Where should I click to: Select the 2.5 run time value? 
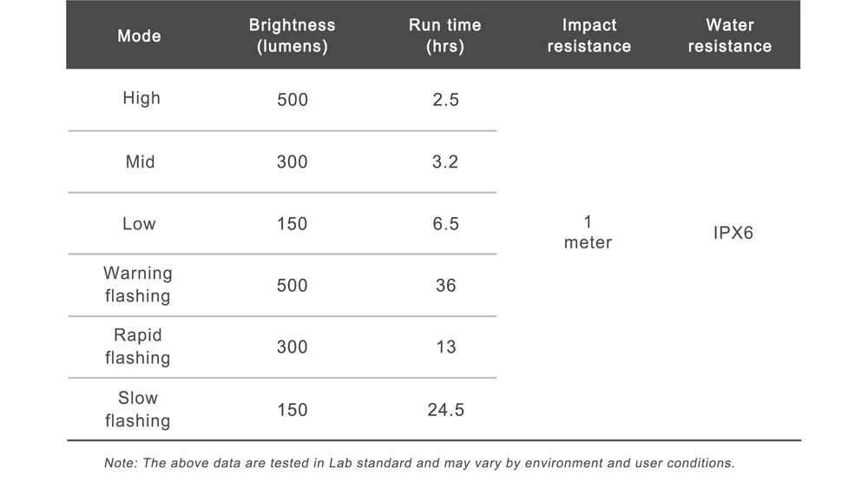[445, 100]
